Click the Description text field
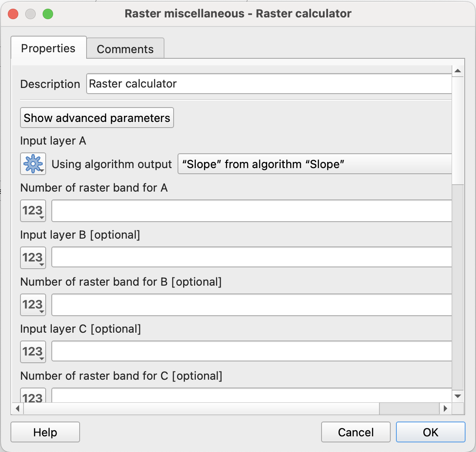 pyautogui.click(x=269, y=84)
